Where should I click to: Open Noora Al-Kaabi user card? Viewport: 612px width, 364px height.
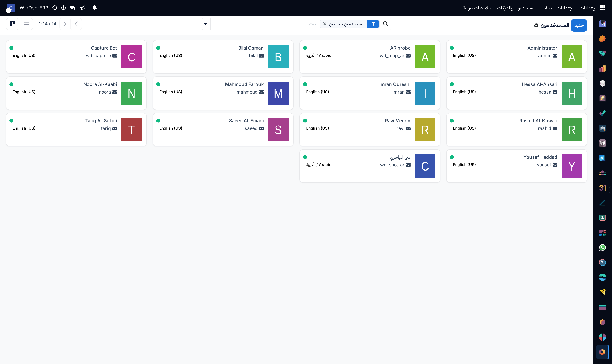pyautogui.click(x=76, y=93)
